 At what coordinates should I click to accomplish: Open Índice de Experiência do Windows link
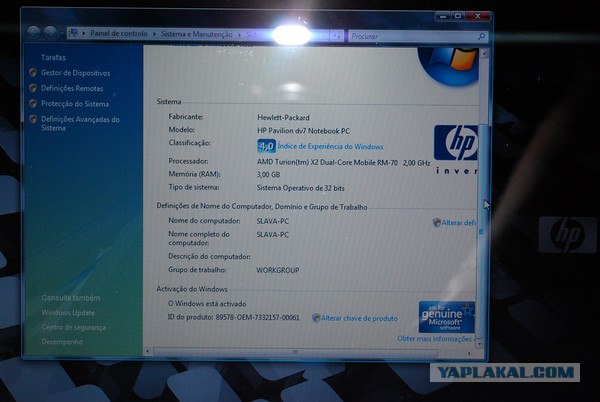330,146
